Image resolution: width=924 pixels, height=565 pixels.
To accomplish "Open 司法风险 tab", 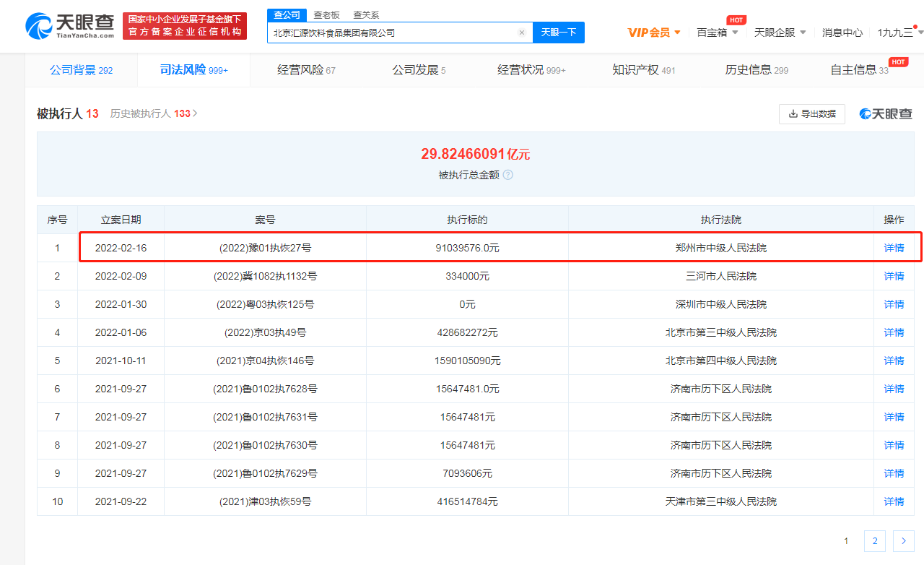I will tap(193, 70).
